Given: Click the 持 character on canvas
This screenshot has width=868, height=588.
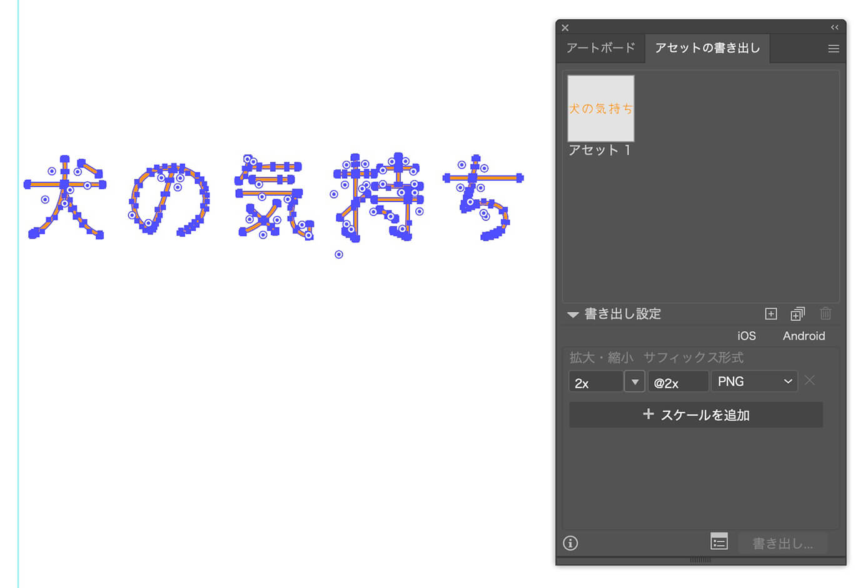Looking at the screenshot, I should (x=377, y=197).
